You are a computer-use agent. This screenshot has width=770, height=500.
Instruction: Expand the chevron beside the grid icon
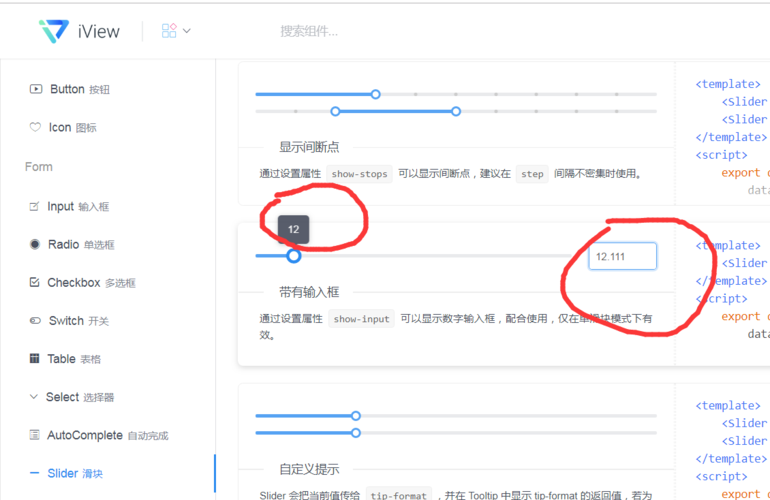[x=187, y=30]
